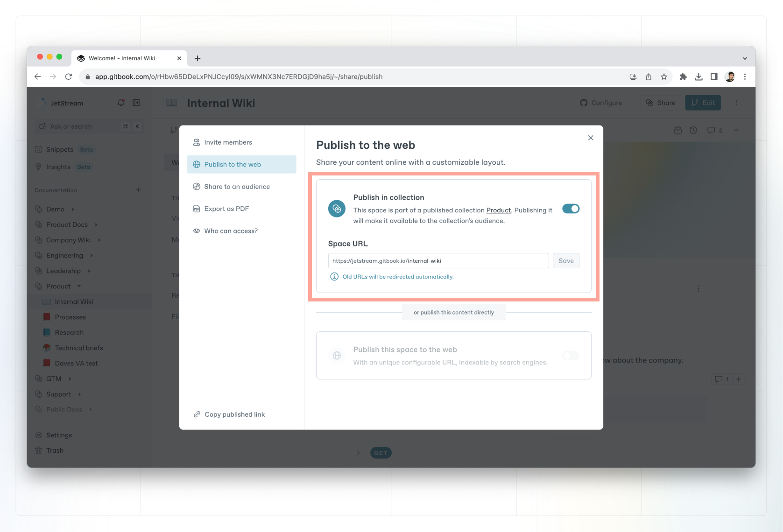This screenshot has width=783, height=532.
Task: Click the browser forward arrow
Action: [53, 77]
